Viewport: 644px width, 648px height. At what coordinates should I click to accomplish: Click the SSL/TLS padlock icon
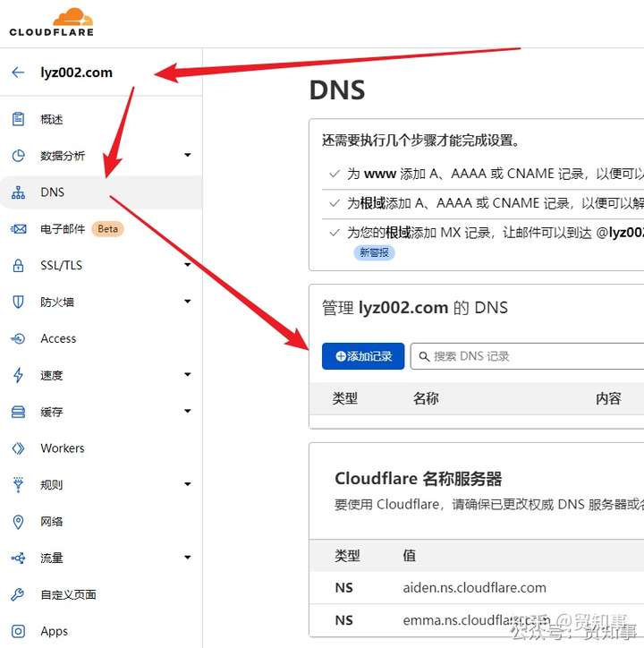point(18,265)
